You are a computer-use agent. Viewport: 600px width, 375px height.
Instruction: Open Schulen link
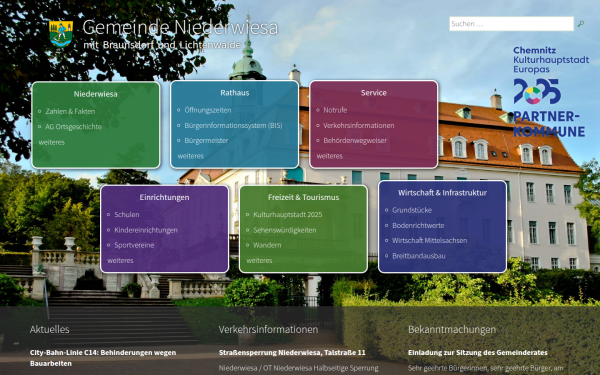coord(127,215)
